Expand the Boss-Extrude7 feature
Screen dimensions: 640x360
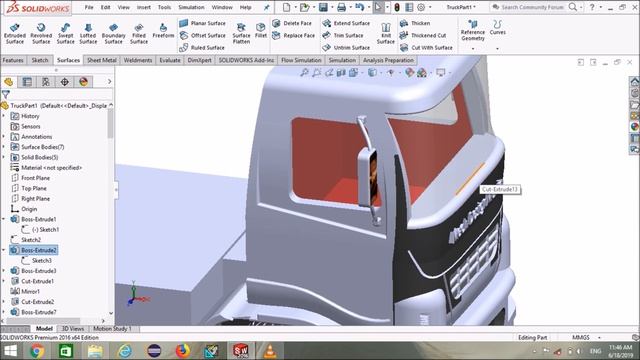(4, 312)
